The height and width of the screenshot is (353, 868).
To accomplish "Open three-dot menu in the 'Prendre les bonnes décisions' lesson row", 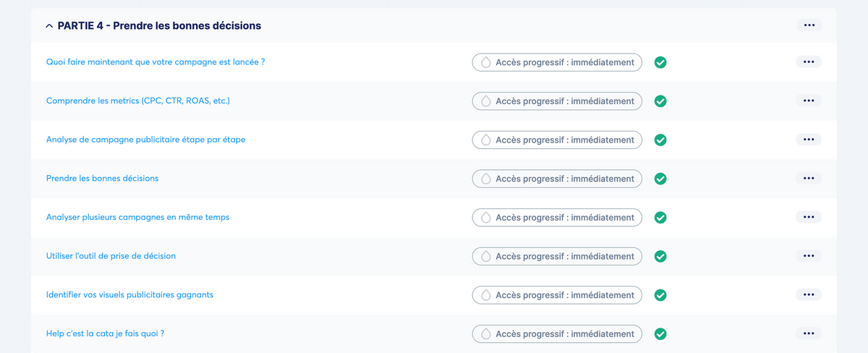I will 809,178.
